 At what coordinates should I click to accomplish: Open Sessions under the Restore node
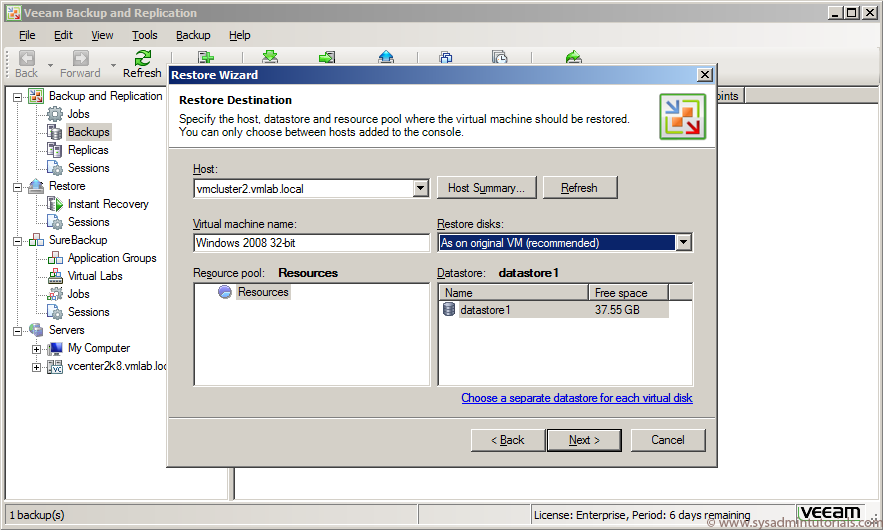[88, 222]
